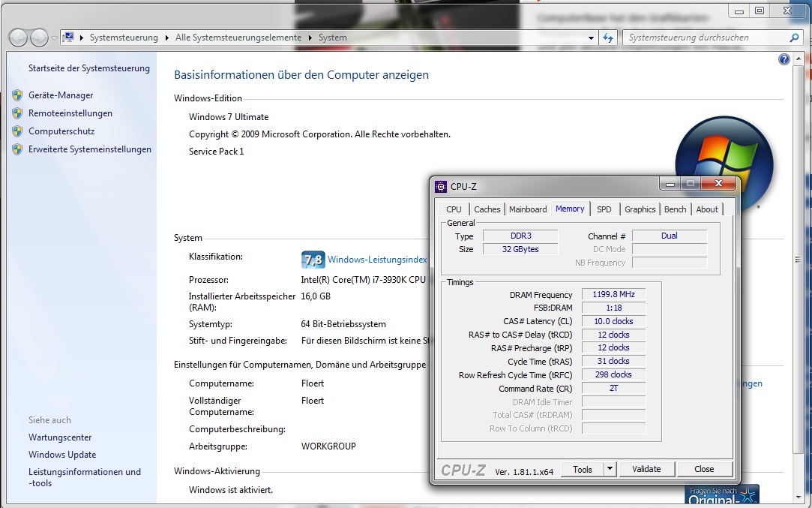Click the 31 clocks tRAS value
Image resolution: width=812 pixels, height=508 pixels.
613,361
